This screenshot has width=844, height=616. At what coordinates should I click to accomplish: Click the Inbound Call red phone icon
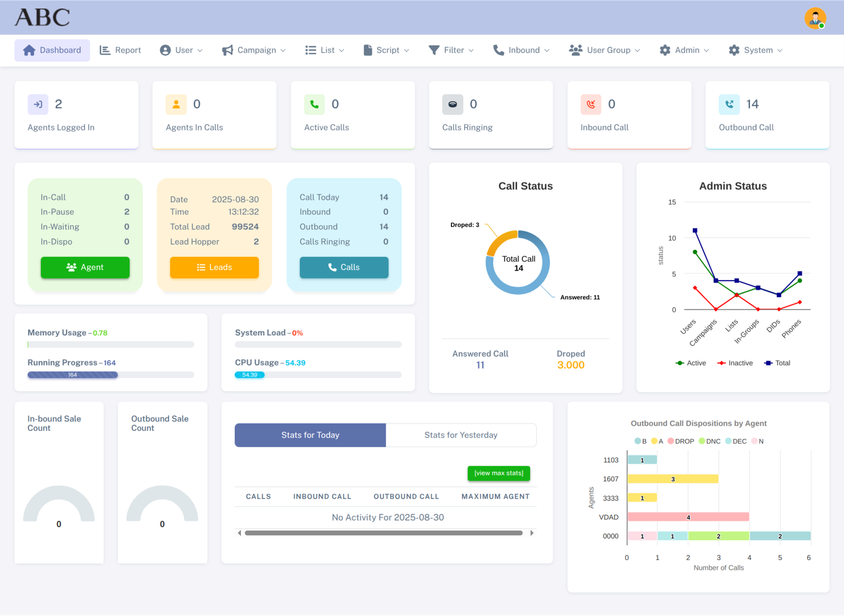pyautogui.click(x=591, y=104)
